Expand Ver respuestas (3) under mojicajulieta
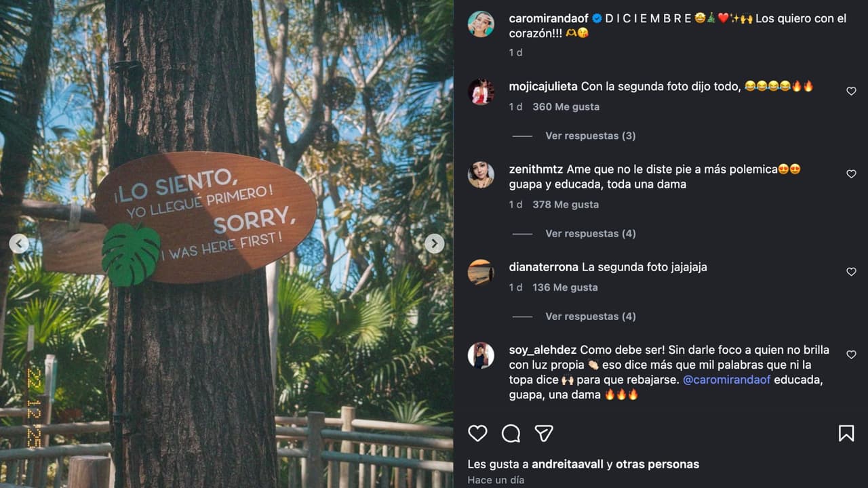Viewport: 868px width, 488px height. coord(590,136)
